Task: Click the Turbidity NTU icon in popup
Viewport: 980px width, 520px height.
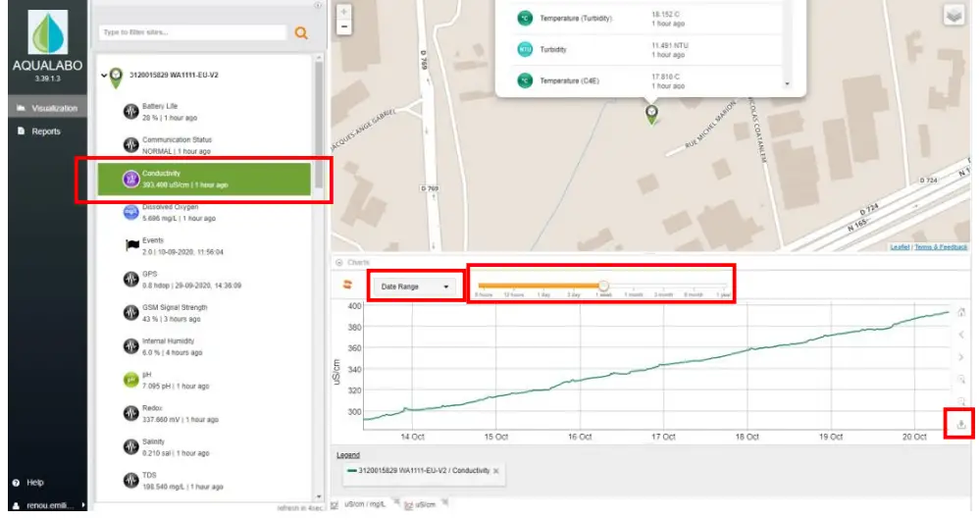Action: coord(525,49)
